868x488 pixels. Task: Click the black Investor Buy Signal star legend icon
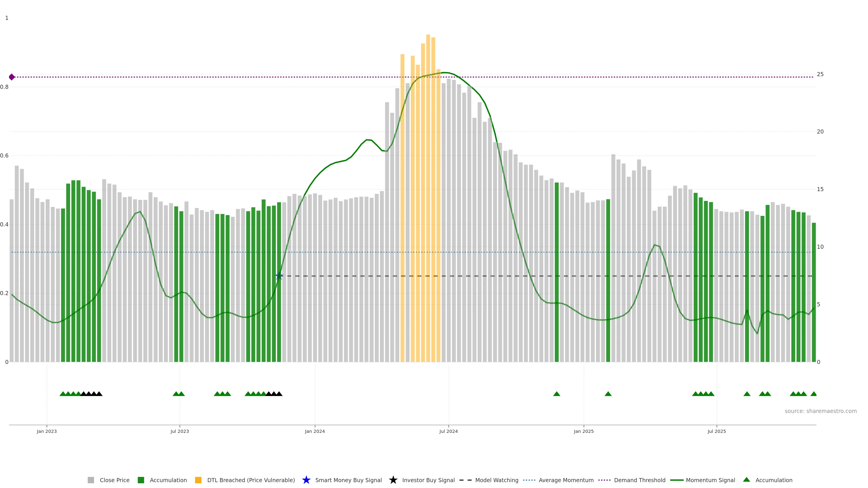(393, 480)
